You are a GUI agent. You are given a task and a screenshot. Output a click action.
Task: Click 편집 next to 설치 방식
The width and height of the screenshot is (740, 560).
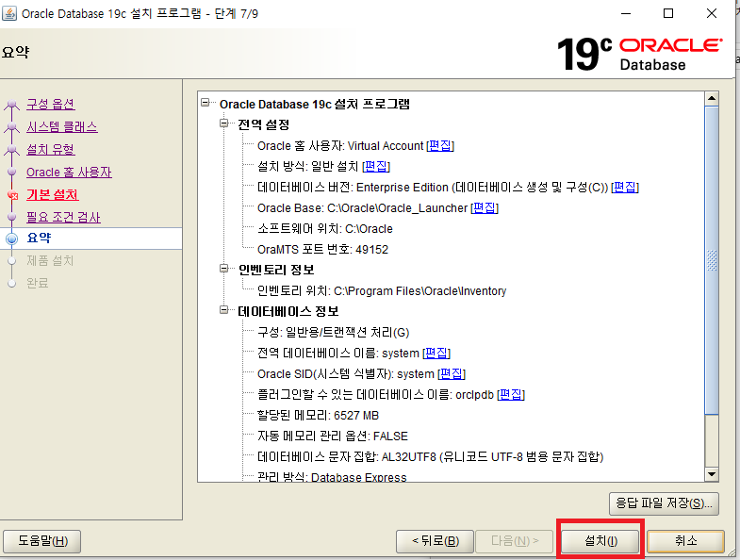(x=376, y=167)
